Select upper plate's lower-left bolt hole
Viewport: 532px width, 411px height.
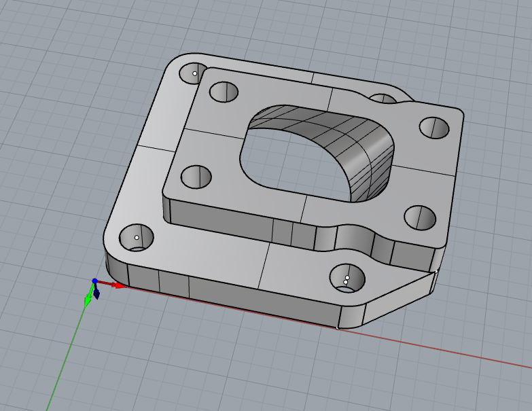point(197,177)
